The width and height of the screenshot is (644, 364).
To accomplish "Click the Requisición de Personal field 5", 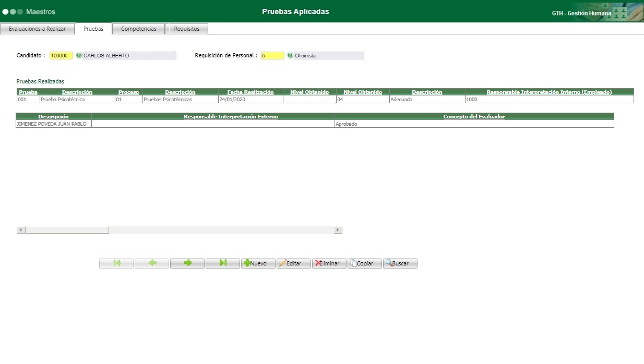I will (x=273, y=55).
